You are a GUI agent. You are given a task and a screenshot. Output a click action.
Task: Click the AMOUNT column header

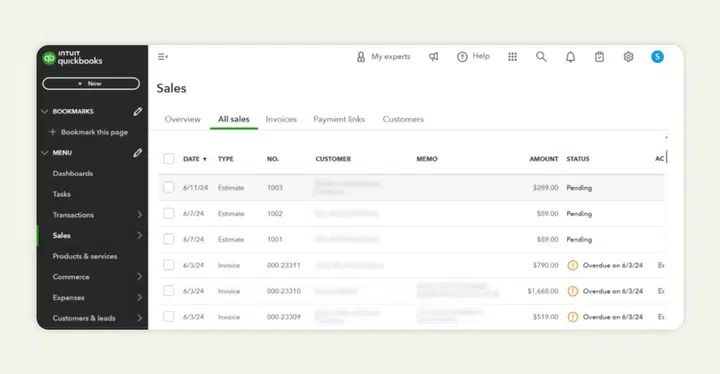pyautogui.click(x=544, y=159)
